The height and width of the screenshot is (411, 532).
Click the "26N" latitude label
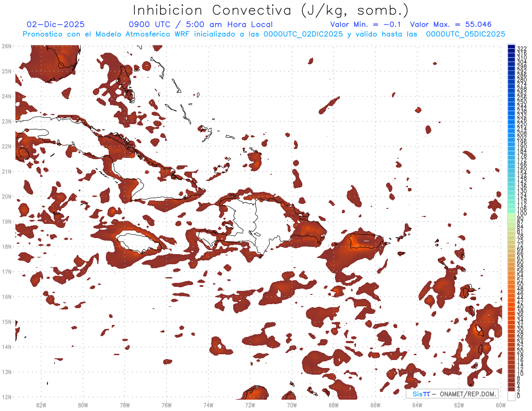(x=7, y=46)
